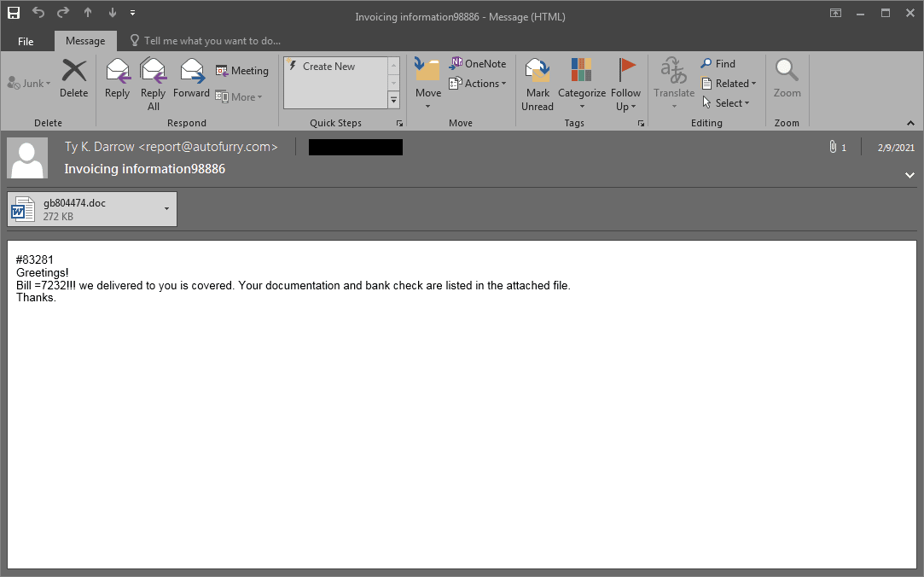This screenshot has width=924, height=577.
Task: Open the Zoom magnifier tool
Action: pyautogui.click(x=787, y=78)
